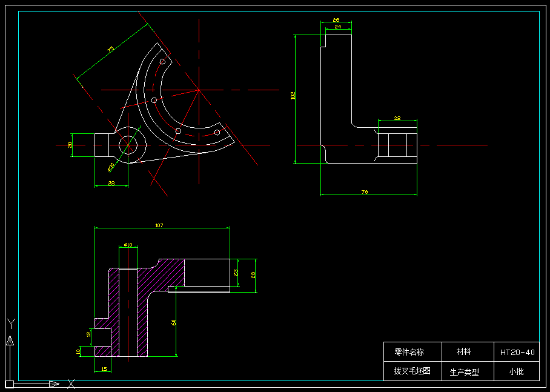Select the "15" horizontal dimension text

tap(104, 369)
